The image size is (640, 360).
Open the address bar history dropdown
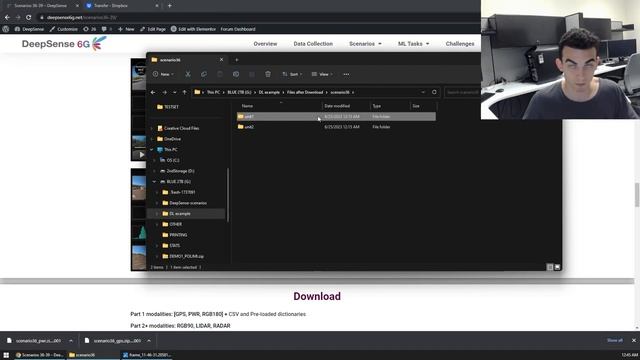click(423, 92)
